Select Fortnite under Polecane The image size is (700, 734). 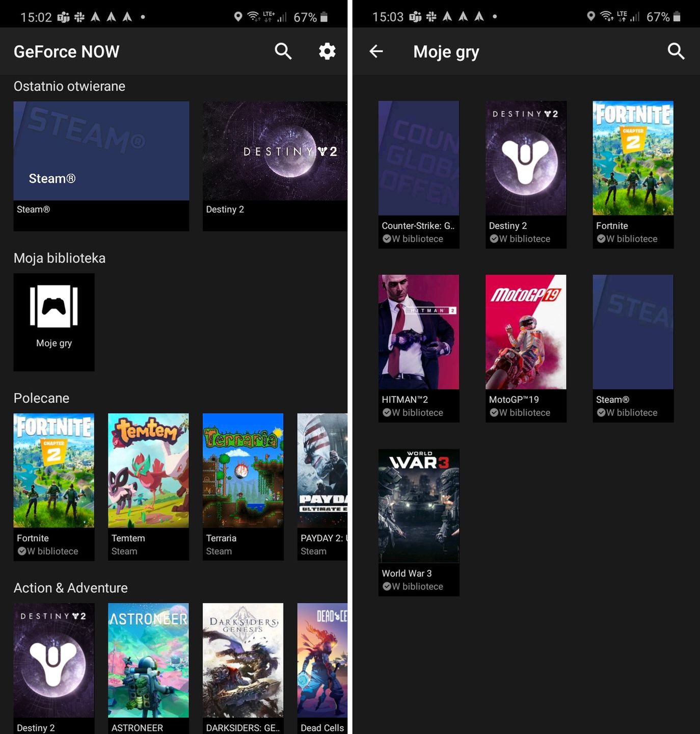(54, 487)
